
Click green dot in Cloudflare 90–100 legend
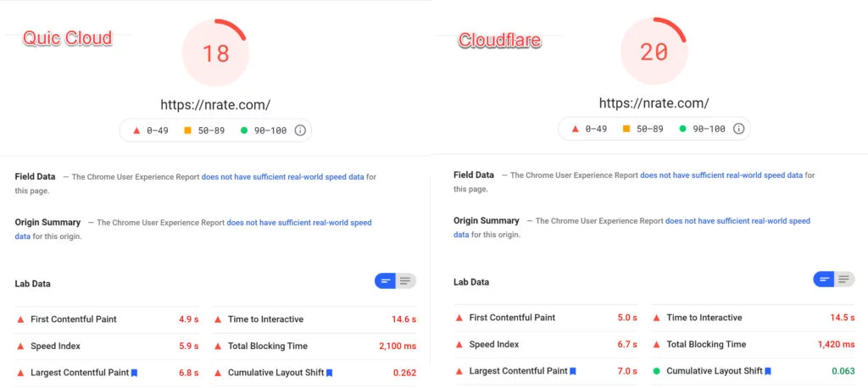[x=682, y=129]
